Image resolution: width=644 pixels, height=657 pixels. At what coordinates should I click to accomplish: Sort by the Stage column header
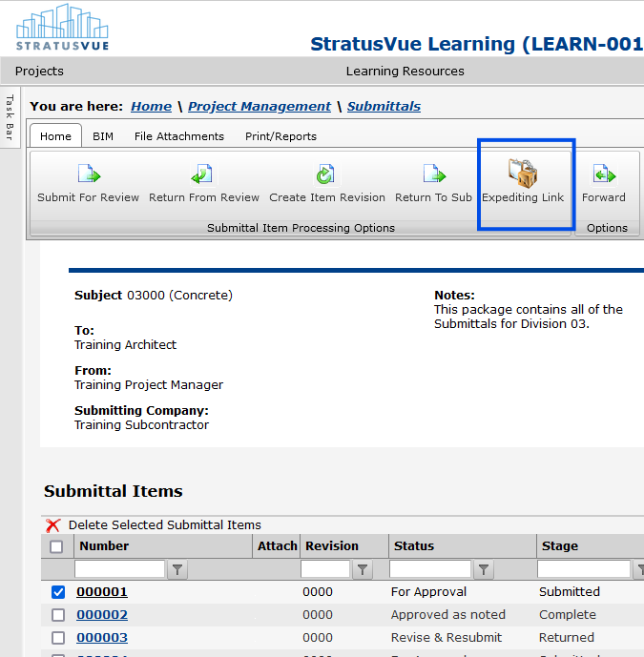(560, 546)
